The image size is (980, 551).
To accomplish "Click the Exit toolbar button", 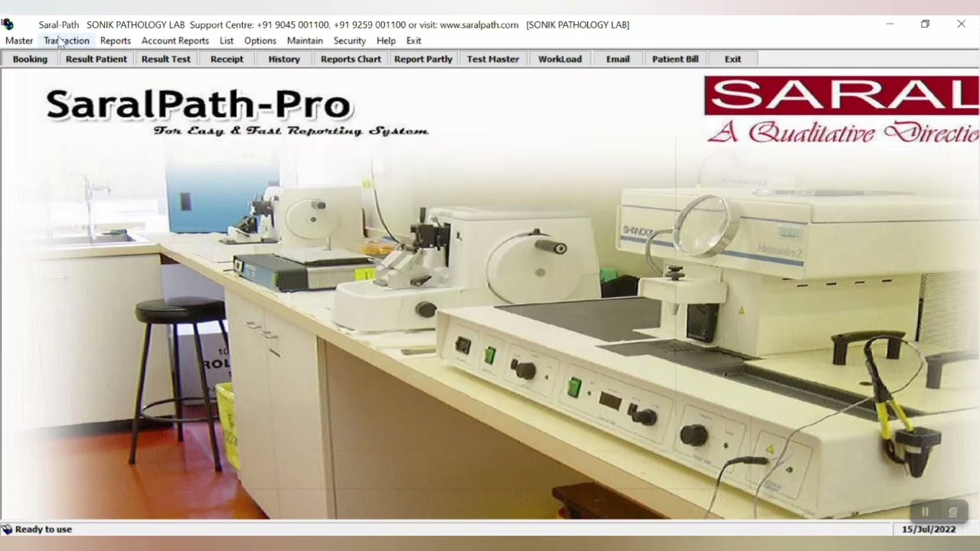I will (x=733, y=59).
